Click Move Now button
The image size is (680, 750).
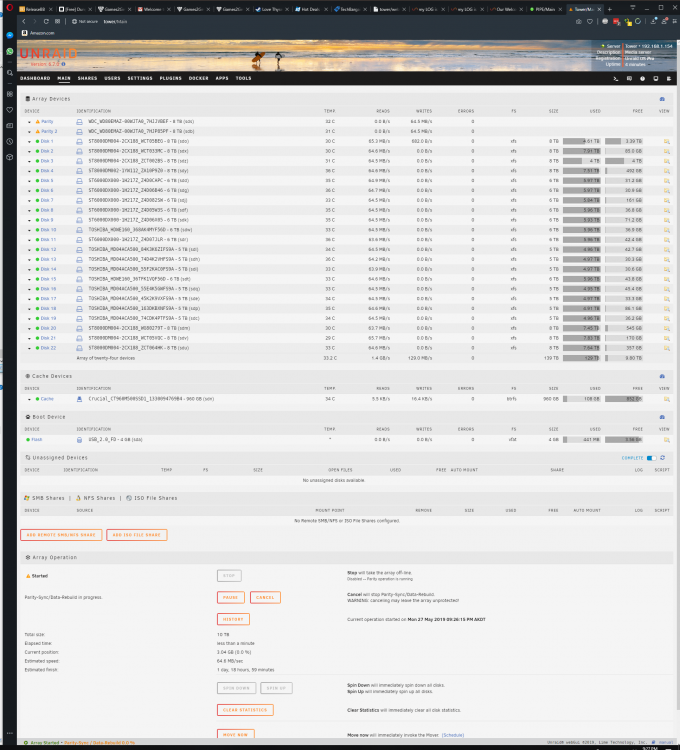pos(235,734)
